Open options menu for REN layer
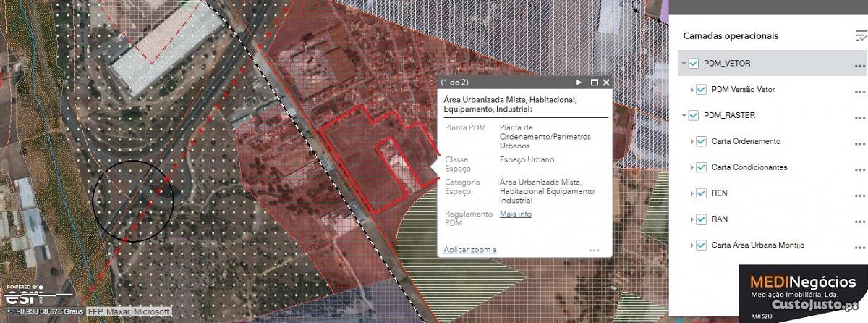The image size is (868, 323). point(859,194)
